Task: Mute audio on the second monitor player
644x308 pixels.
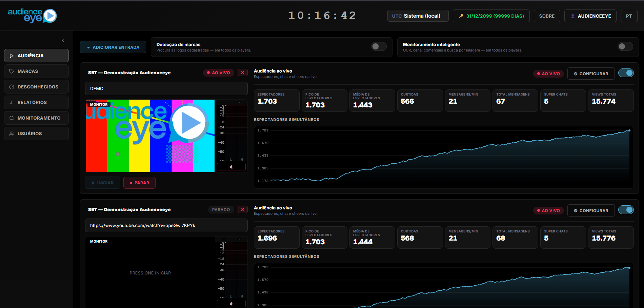Action: click(231, 304)
